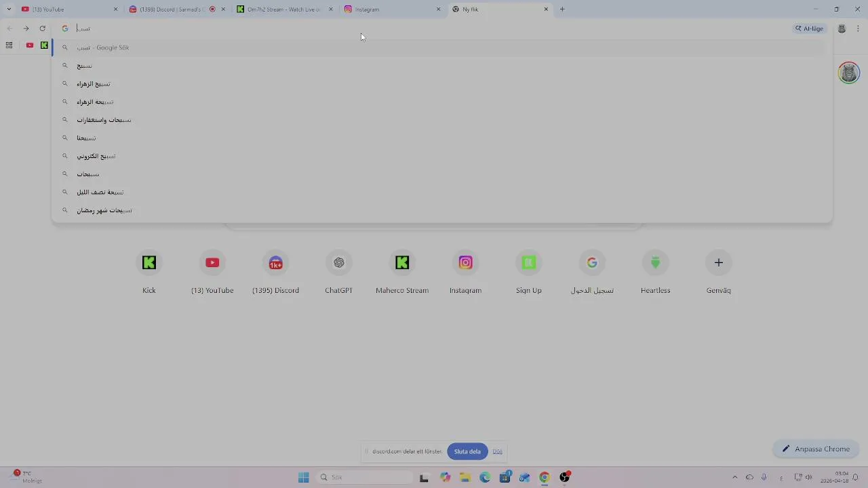Open OBS Studio from the taskbar
This screenshot has height=488, width=868.
pos(564,478)
